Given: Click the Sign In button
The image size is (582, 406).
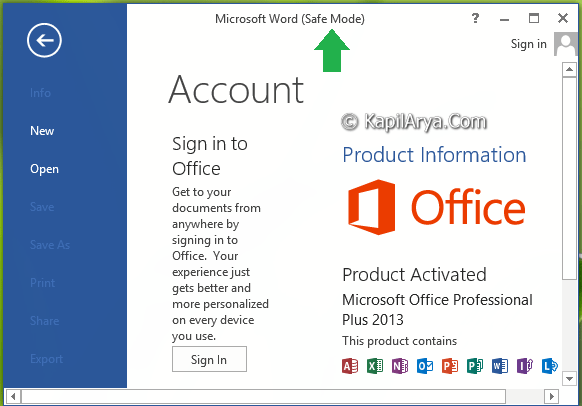Looking at the screenshot, I should (209, 359).
